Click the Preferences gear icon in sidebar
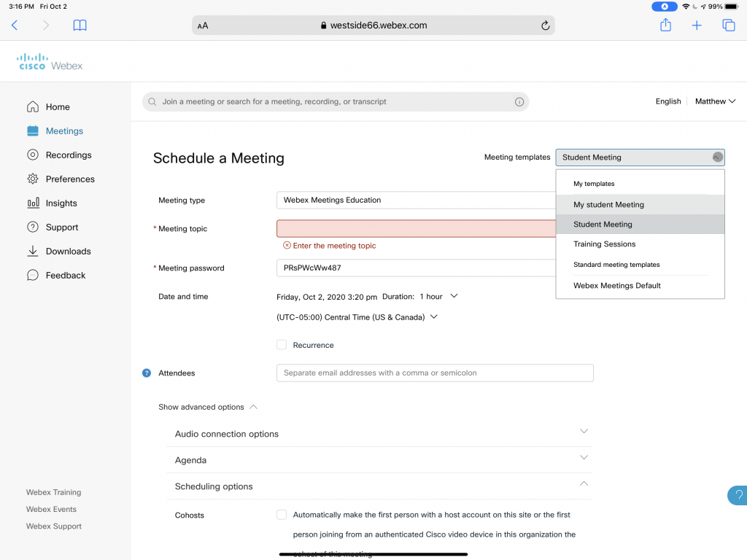Image resolution: width=747 pixels, height=560 pixels. click(33, 179)
